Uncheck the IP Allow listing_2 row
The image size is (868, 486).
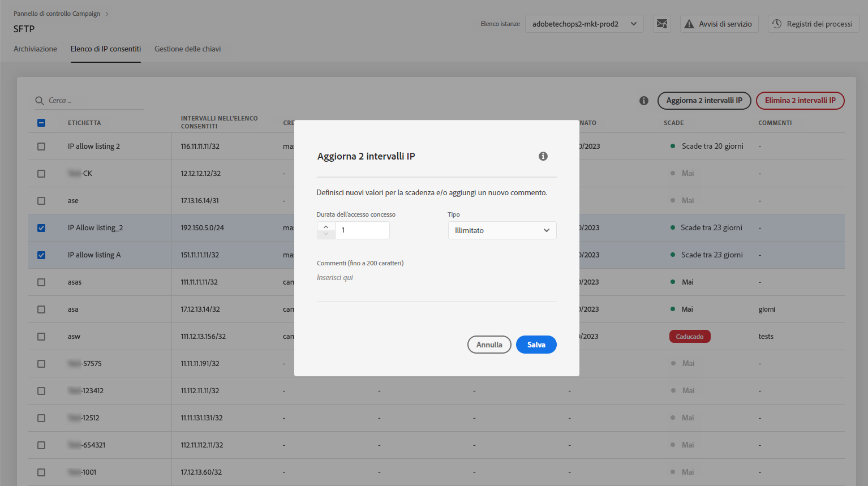coord(41,228)
